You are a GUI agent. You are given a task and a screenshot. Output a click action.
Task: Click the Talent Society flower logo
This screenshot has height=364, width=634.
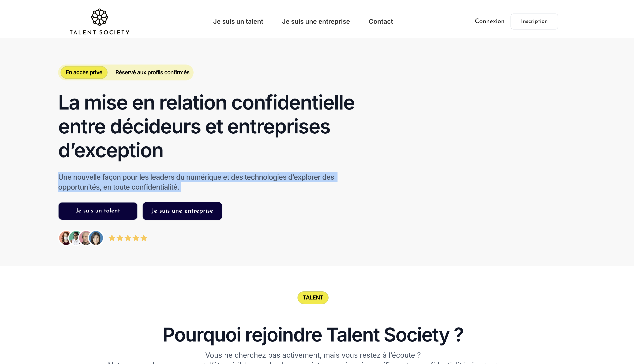pos(99,17)
